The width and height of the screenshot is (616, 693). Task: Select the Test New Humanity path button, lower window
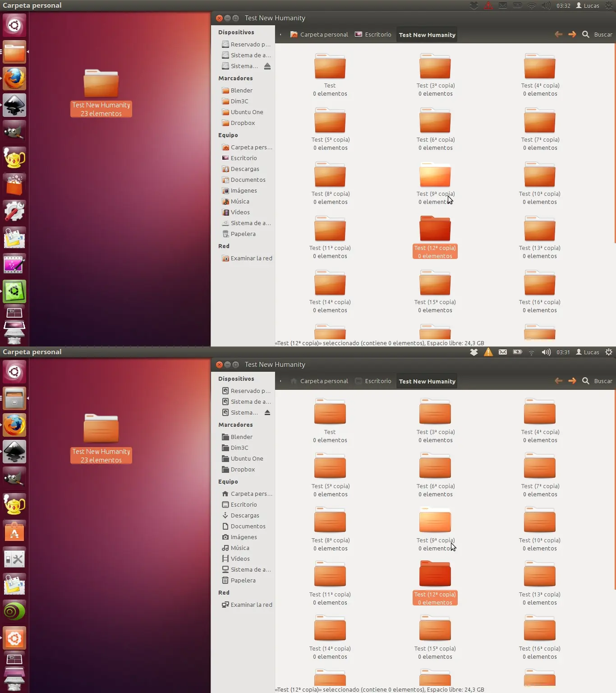point(427,381)
